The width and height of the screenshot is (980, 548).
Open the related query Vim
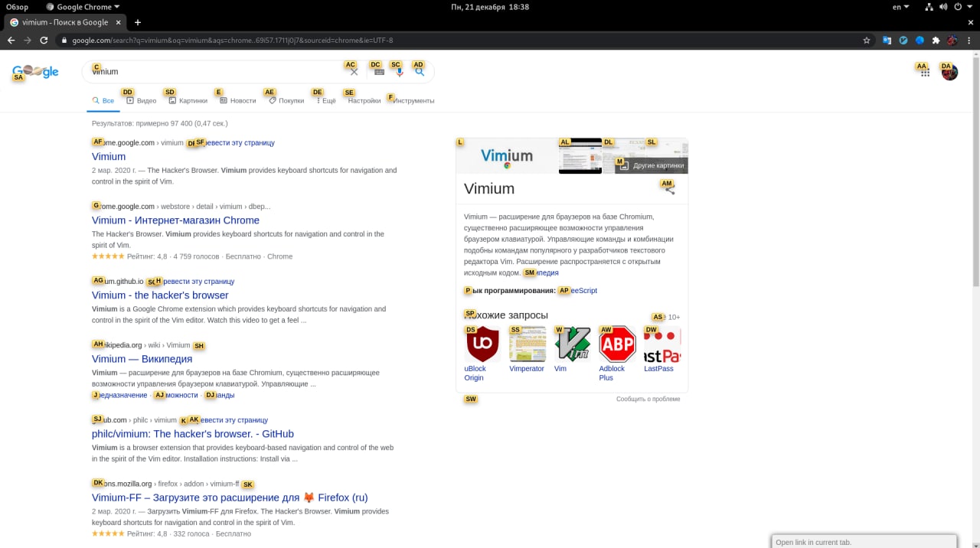(572, 350)
